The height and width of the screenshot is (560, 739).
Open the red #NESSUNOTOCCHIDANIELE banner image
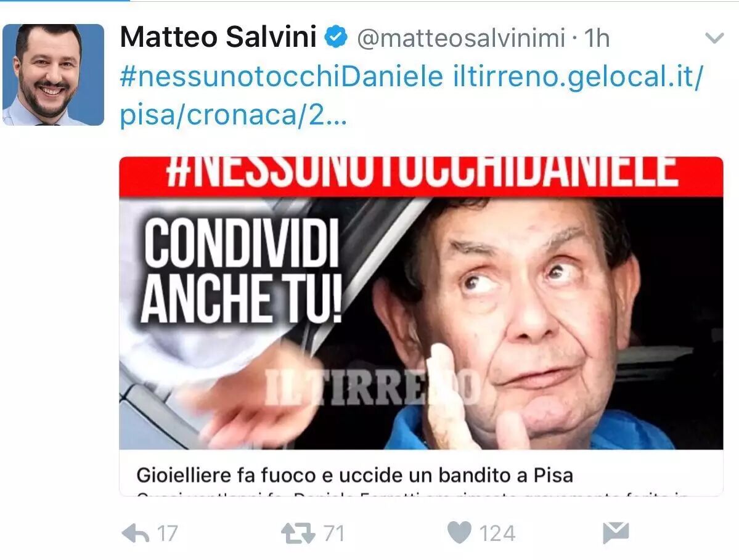pyautogui.click(x=421, y=176)
